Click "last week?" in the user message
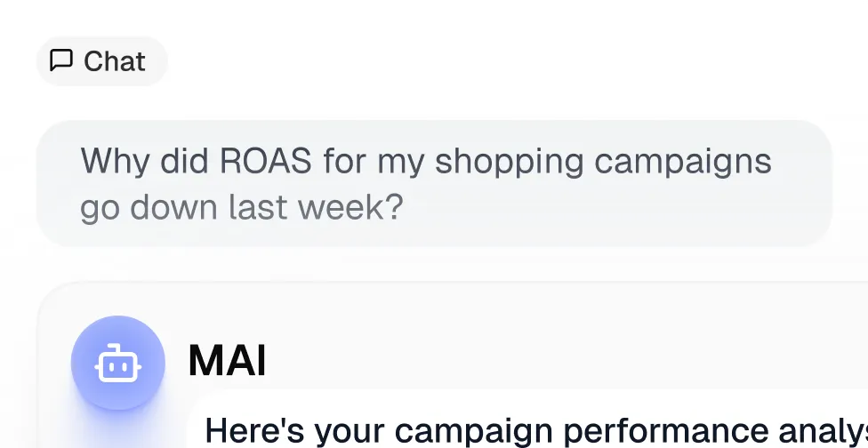868x448 pixels. [316, 207]
